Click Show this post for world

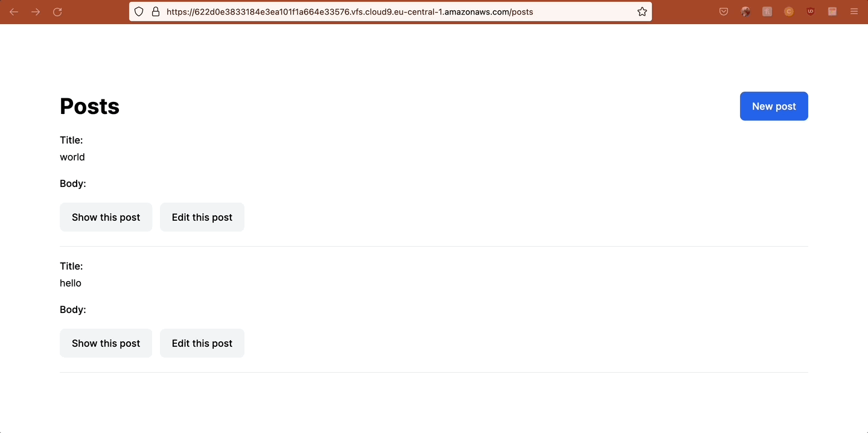pos(106,217)
